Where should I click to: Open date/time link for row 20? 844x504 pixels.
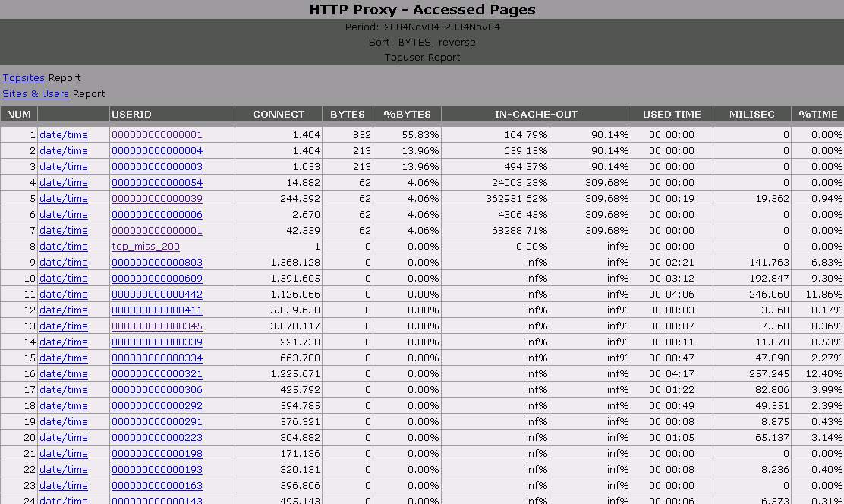point(64,438)
